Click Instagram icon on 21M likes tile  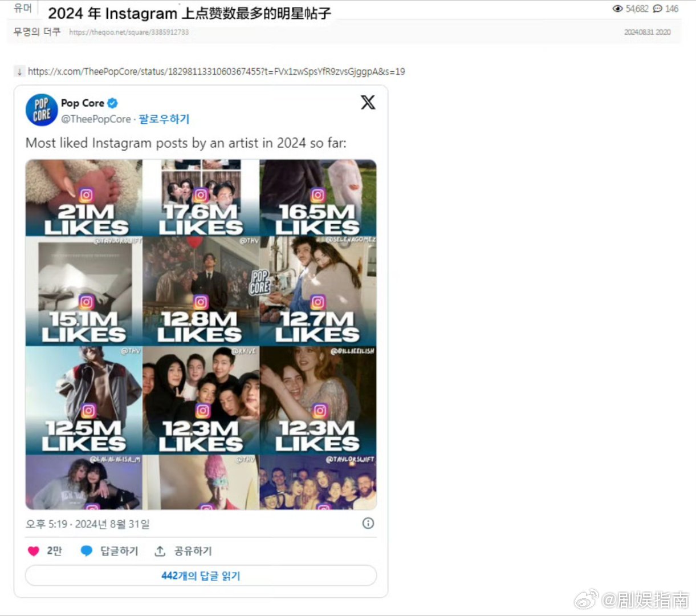coord(86,195)
